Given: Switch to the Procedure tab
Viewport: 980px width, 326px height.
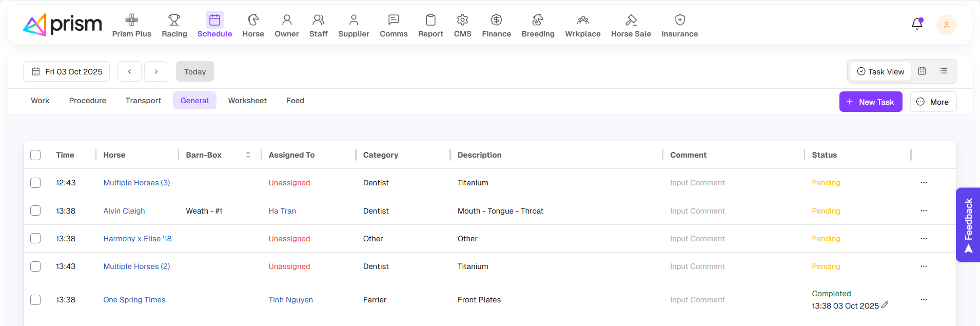Looking at the screenshot, I should [88, 101].
